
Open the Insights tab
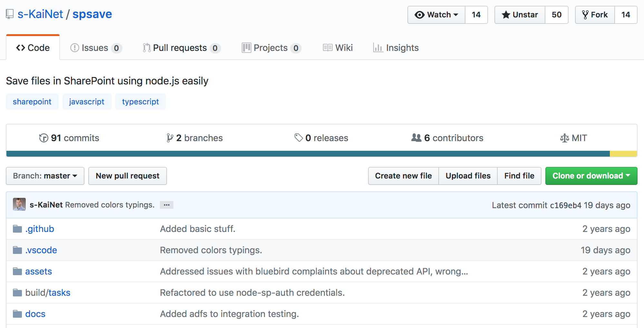click(x=396, y=48)
